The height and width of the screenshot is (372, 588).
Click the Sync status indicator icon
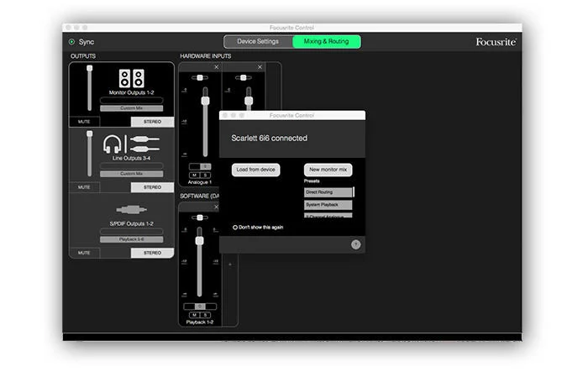pos(71,41)
